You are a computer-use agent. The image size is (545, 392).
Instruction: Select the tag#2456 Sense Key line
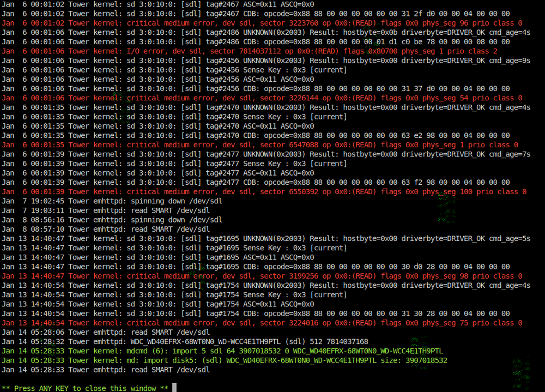[x=174, y=70]
